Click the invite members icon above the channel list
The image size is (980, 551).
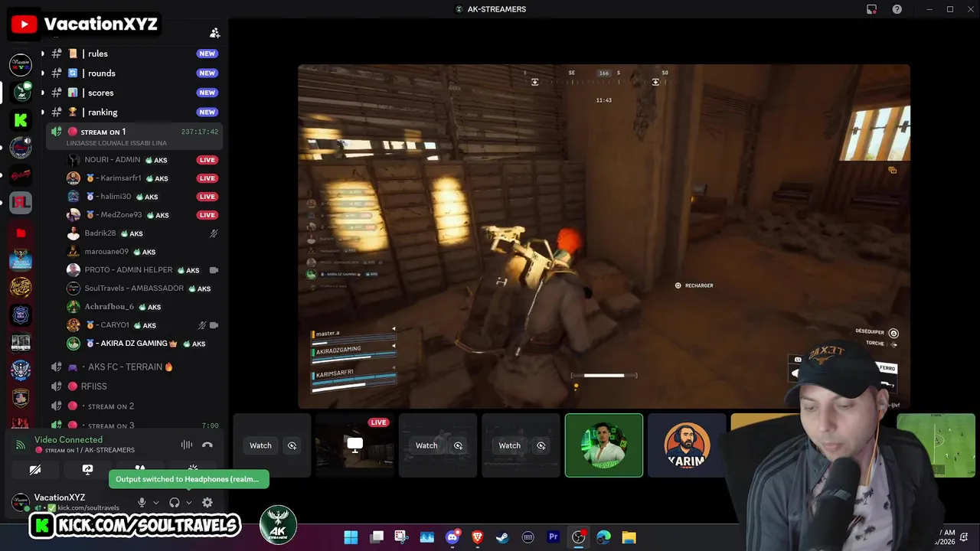coord(215,33)
